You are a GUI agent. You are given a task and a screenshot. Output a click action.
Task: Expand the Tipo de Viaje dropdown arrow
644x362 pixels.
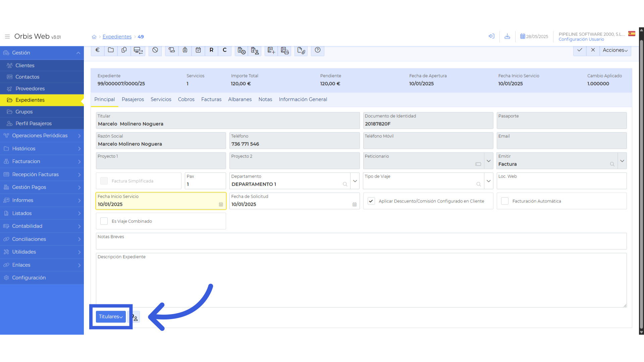tap(489, 181)
